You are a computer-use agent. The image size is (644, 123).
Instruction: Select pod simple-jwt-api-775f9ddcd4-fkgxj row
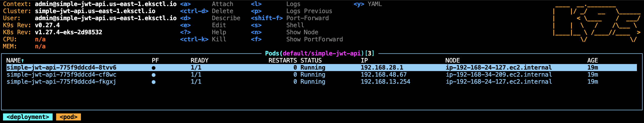point(321,82)
